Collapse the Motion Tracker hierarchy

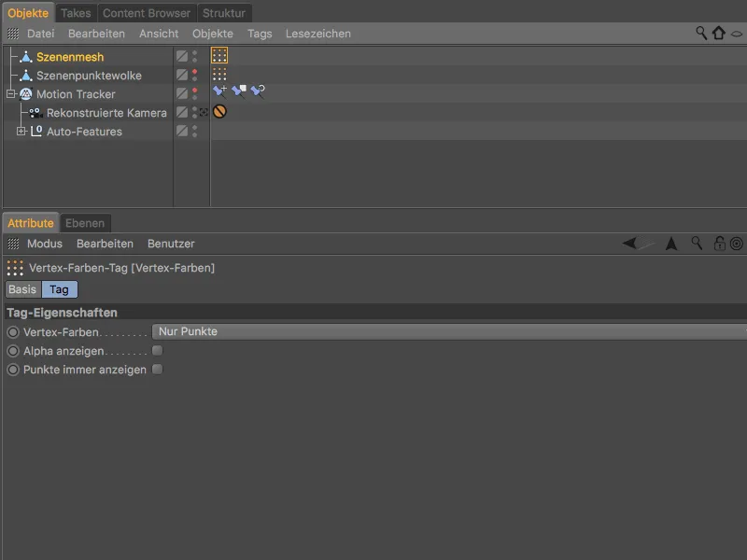[x=11, y=94]
